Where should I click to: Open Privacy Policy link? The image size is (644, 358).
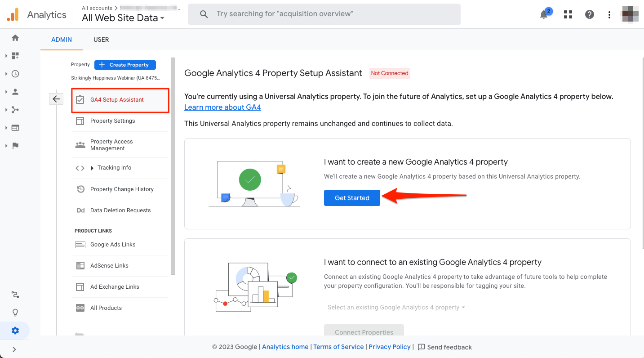coord(390,347)
